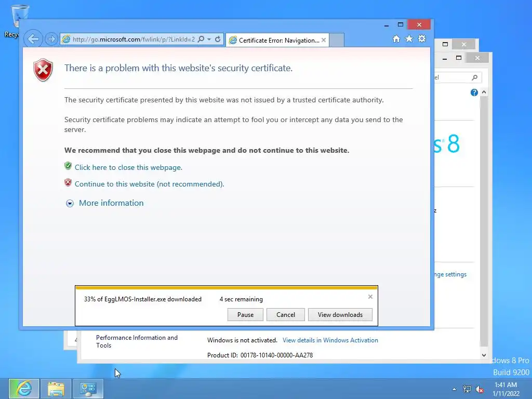Screen dimensions: 532x399
Task: Click the muted volume tray icon
Action: (480, 389)
